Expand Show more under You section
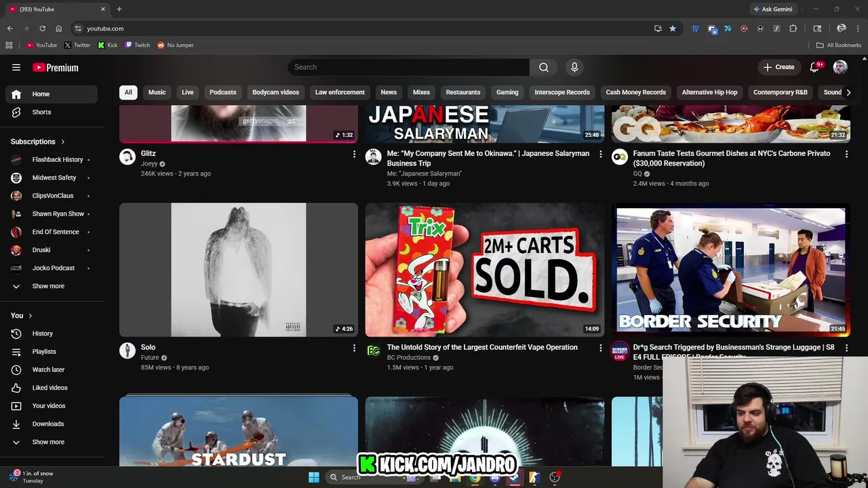868x488 pixels. (52, 442)
